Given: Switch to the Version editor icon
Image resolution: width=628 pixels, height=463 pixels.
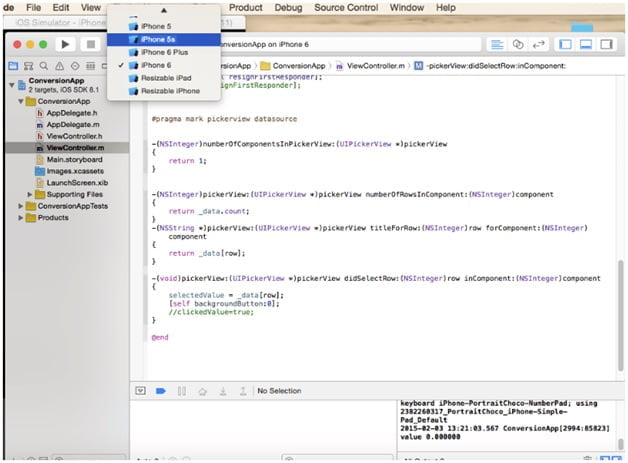Looking at the screenshot, I should 537,45.
